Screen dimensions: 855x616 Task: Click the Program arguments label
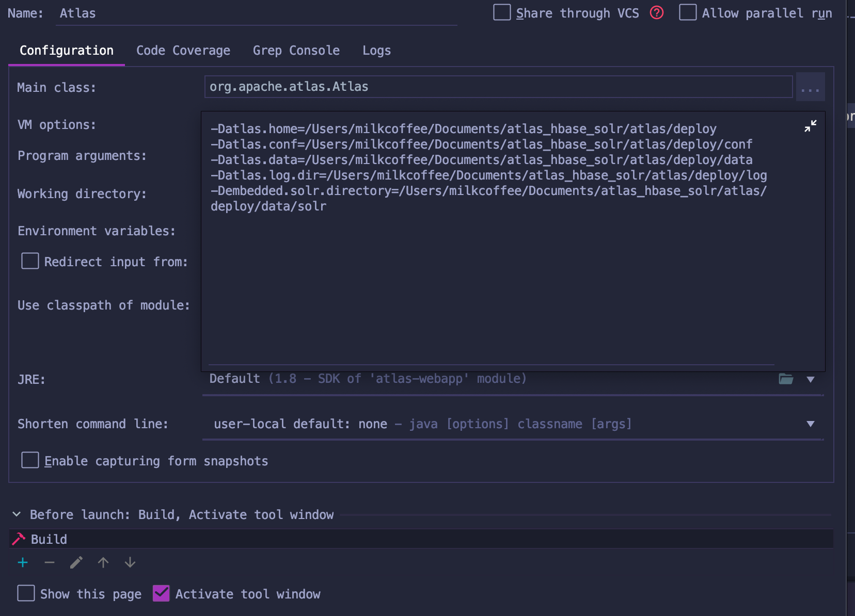[x=82, y=156]
